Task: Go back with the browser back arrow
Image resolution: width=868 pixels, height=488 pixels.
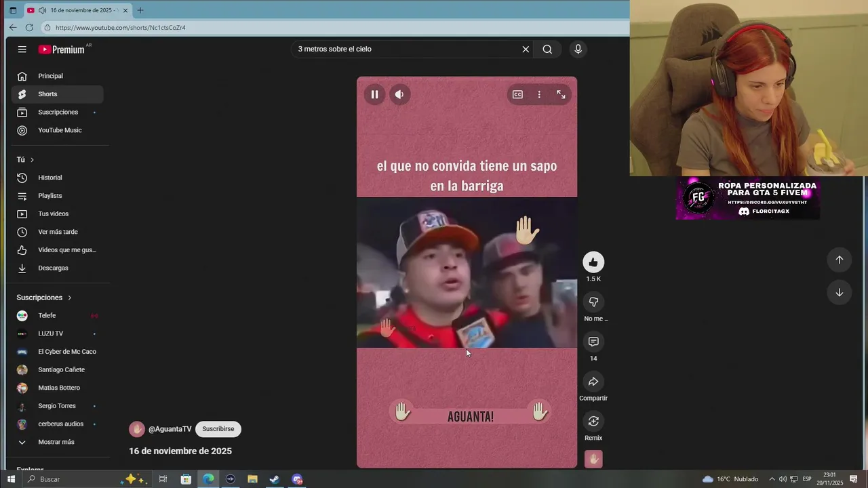Action: coord(13,28)
